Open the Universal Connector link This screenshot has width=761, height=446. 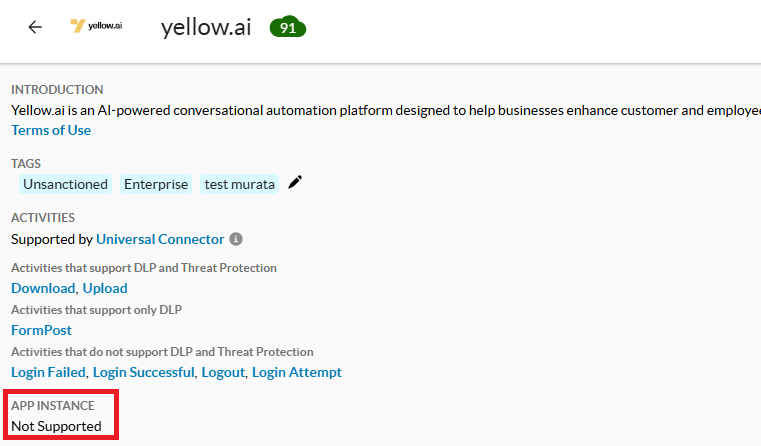[x=160, y=239]
